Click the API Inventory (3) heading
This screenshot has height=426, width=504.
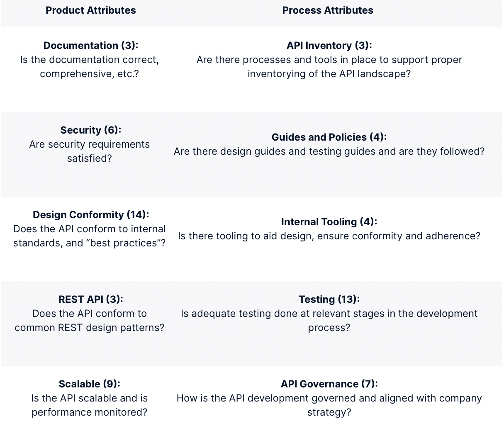(329, 45)
